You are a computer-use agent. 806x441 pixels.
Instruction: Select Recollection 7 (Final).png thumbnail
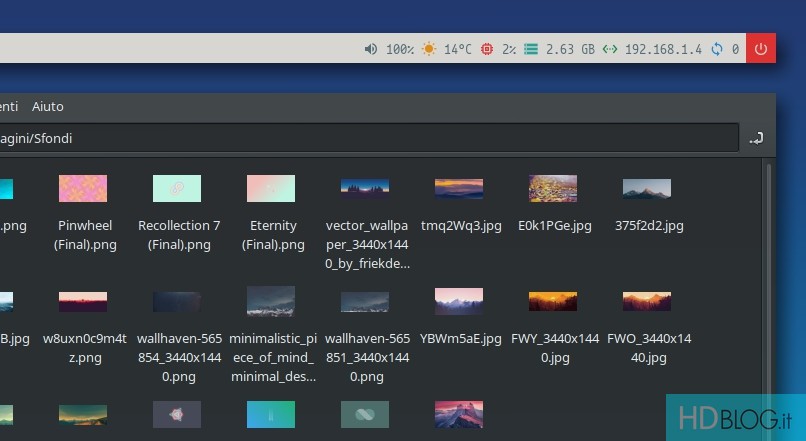[177, 188]
